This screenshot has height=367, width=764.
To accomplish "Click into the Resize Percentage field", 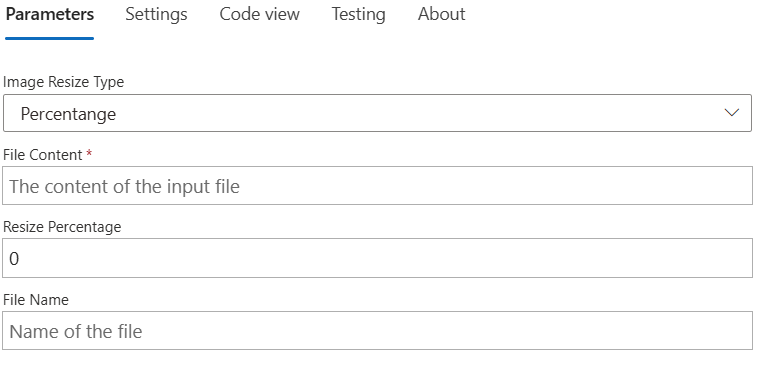I will 377,258.
